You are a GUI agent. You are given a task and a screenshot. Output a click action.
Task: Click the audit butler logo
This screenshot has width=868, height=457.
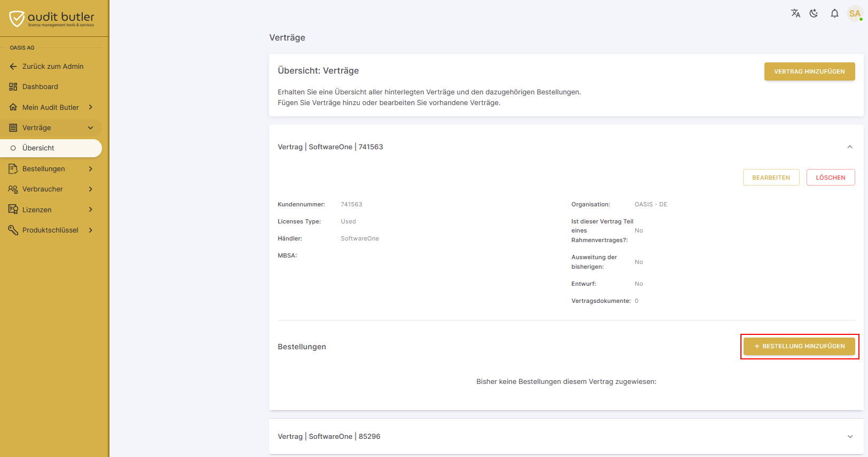coord(52,19)
